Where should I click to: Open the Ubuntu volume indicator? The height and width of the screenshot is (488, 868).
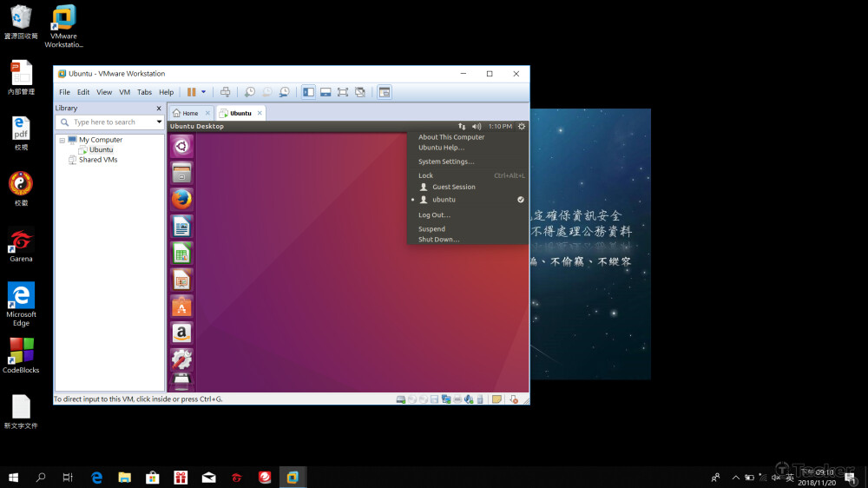click(x=477, y=127)
